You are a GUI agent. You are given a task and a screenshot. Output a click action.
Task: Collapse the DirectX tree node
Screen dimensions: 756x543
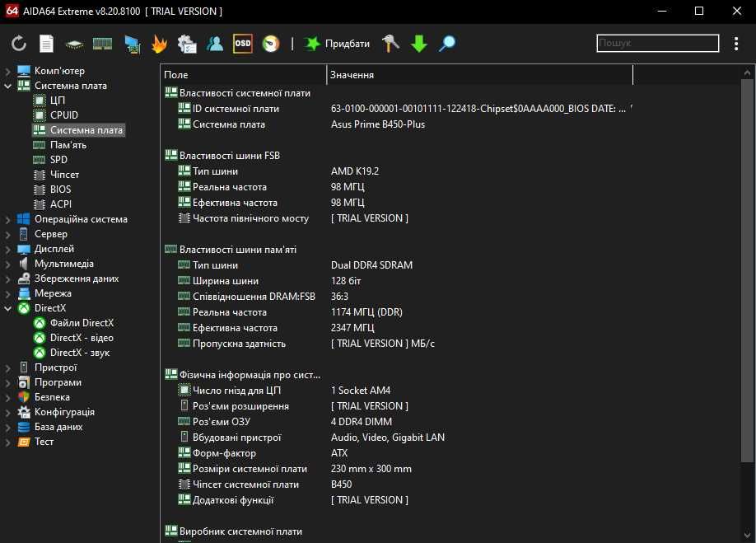(x=7, y=308)
